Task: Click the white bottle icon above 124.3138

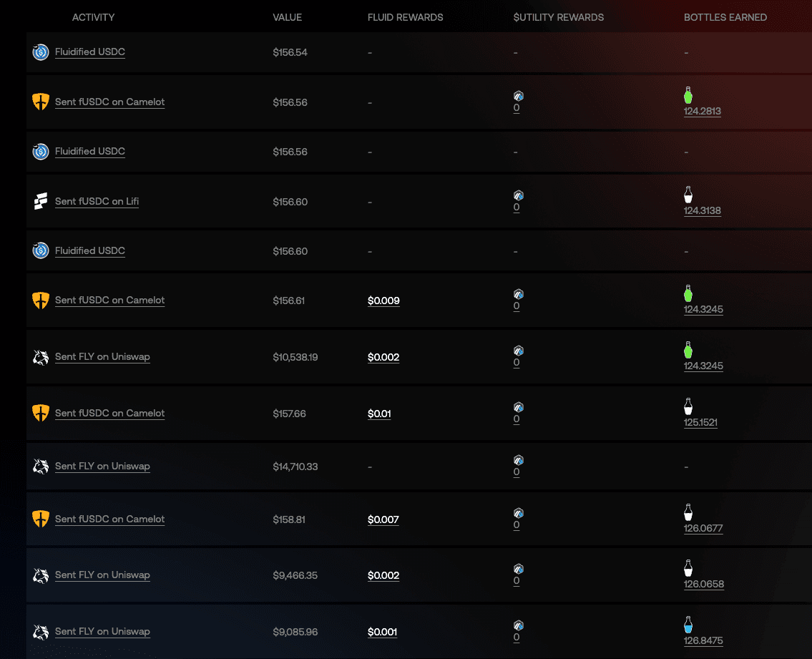Action: 688,195
